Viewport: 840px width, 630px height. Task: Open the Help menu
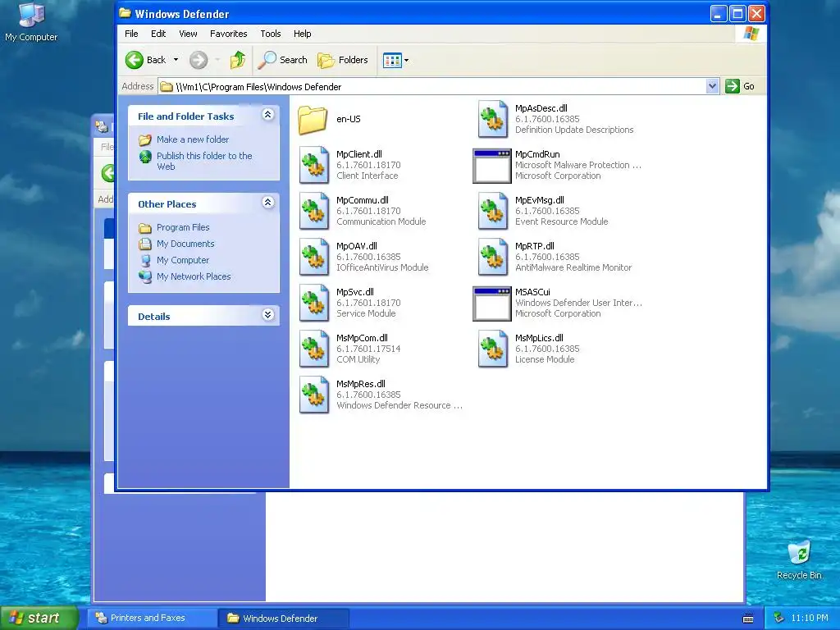[x=302, y=34]
